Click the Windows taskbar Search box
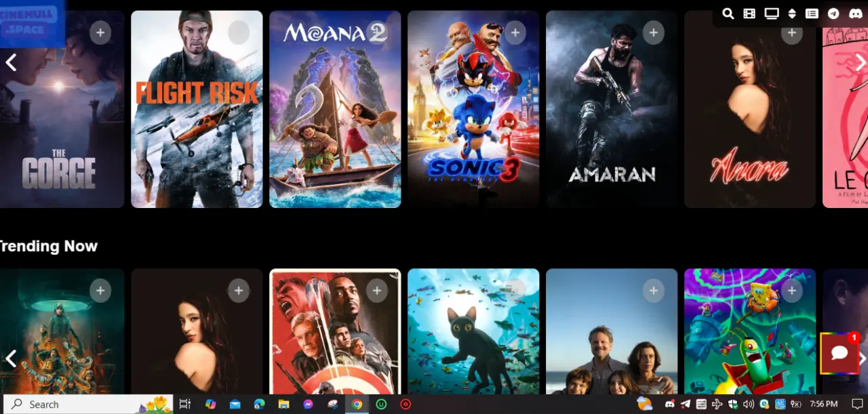Image resolution: width=868 pixels, height=414 pixels. coord(88,405)
